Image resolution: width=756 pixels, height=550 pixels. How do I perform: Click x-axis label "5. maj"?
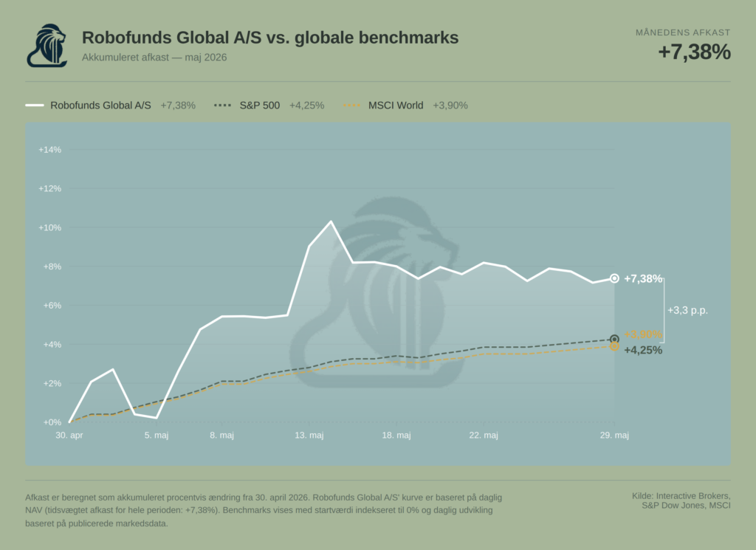pyautogui.click(x=157, y=436)
